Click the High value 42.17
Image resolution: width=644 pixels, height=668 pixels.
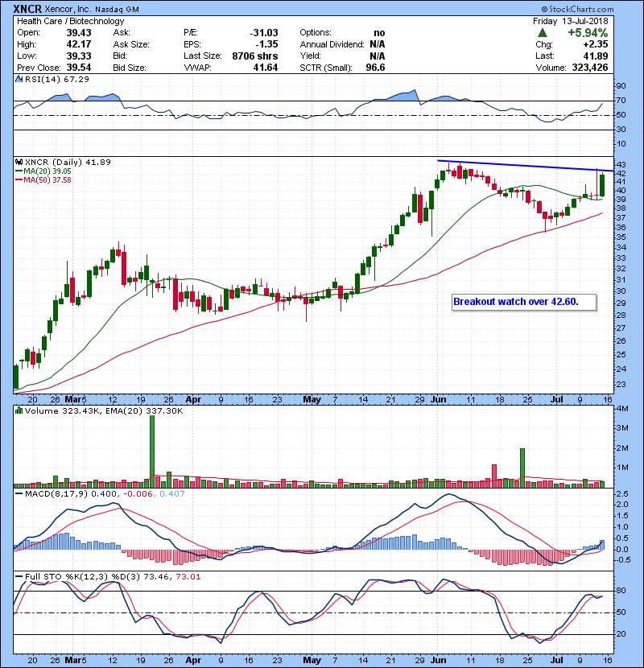click(79, 44)
